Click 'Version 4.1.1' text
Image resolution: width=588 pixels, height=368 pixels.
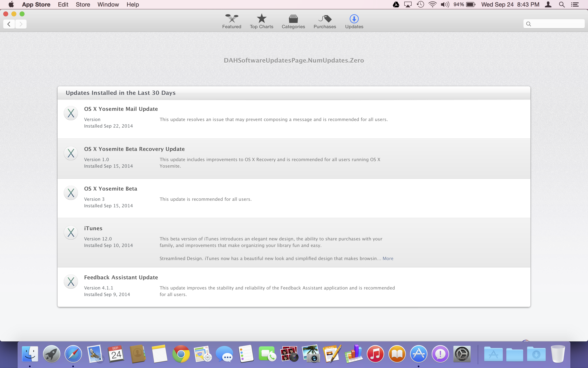99,288
